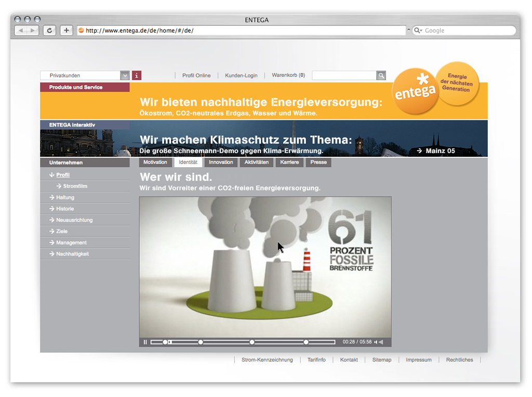532x397 pixels.
Task: Open the Privatkunden dropdown arrow
Action: point(125,76)
